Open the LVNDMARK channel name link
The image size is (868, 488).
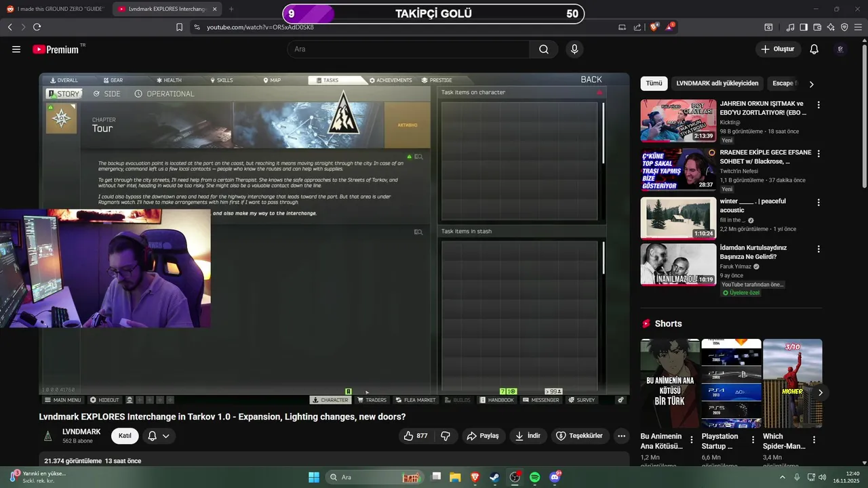(81, 432)
